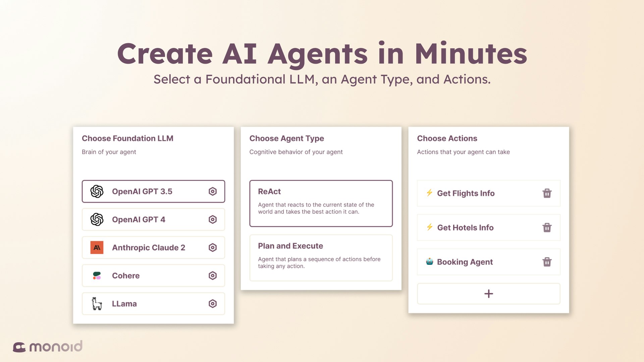Delete the Get Flights Info action

coord(547,193)
